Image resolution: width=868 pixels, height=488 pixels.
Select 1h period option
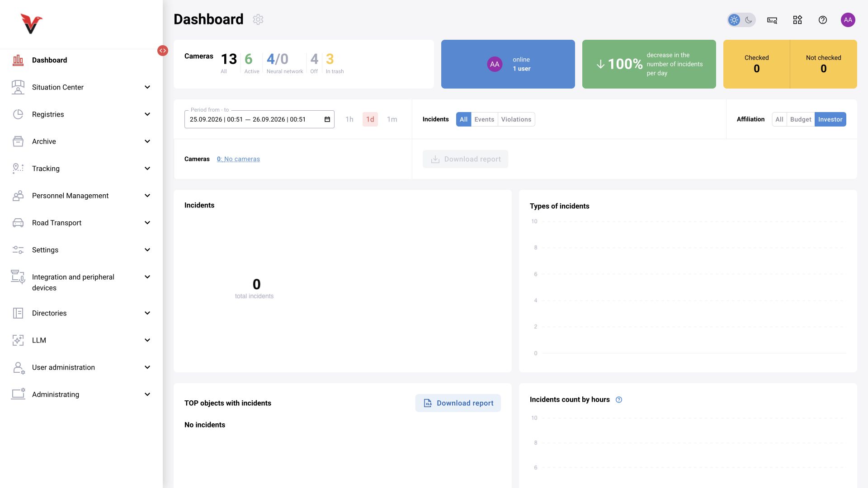pyautogui.click(x=349, y=119)
